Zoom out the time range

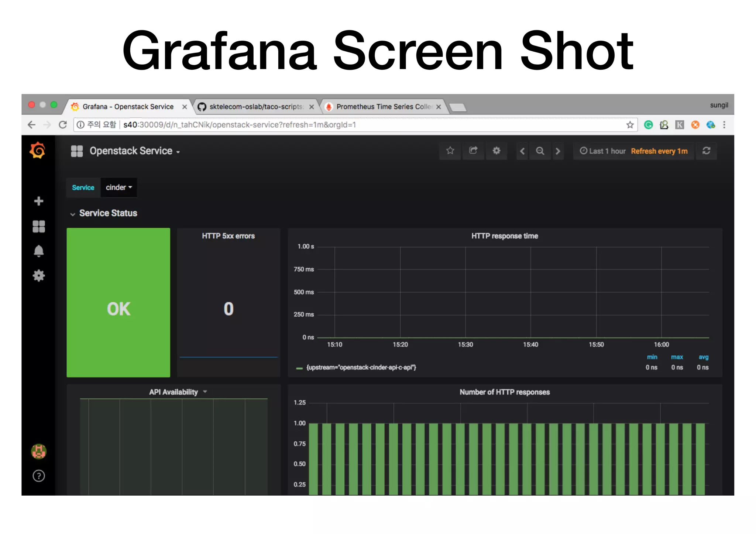[540, 151]
